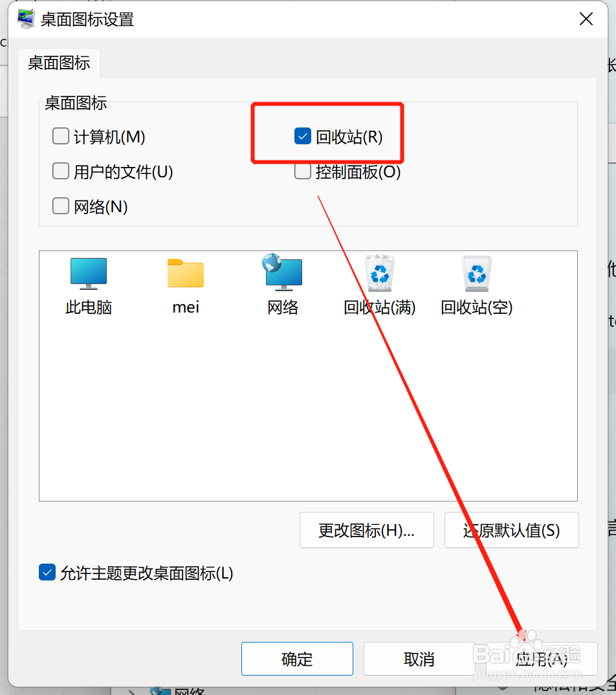Click empty area in icon preview list

click(x=308, y=408)
